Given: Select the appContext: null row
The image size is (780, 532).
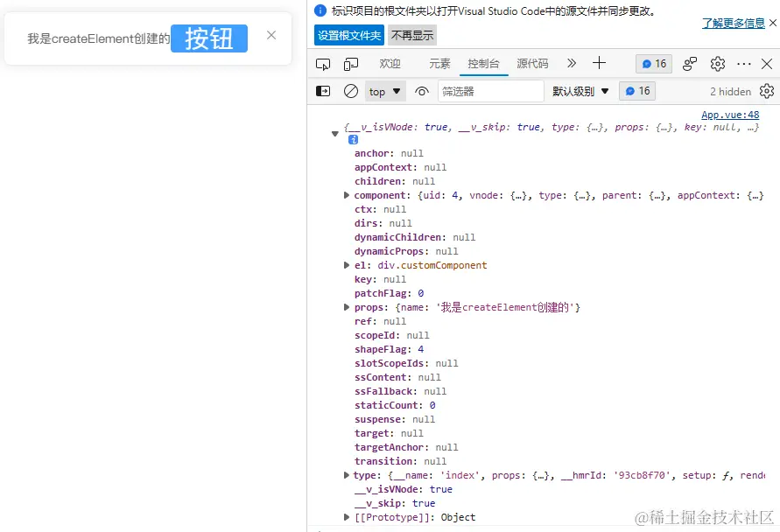Looking at the screenshot, I should (400, 167).
